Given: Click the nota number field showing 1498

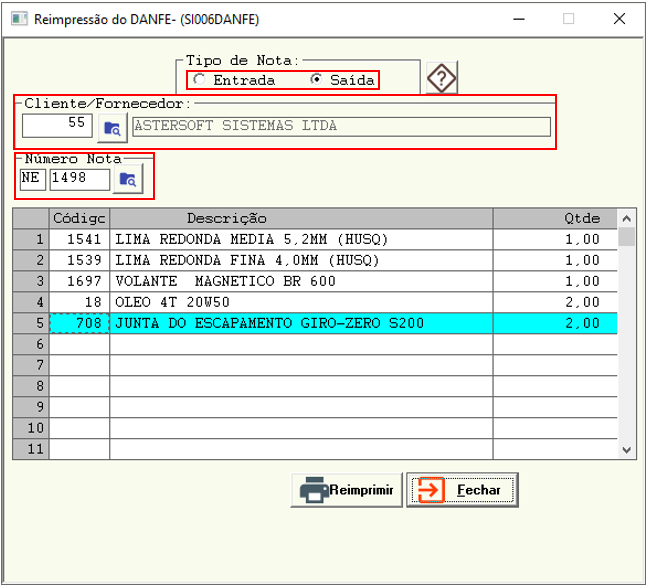Looking at the screenshot, I should coord(80,180).
